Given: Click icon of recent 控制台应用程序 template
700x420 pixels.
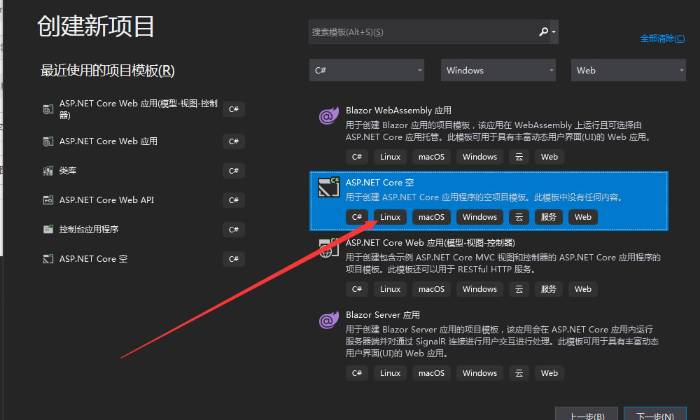Looking at the screenshot, I should point(48,229).
